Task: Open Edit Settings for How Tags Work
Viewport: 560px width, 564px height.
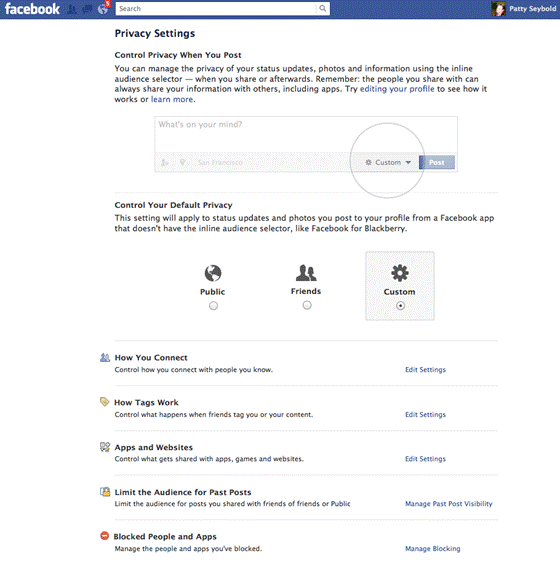Action: (425, 415)
